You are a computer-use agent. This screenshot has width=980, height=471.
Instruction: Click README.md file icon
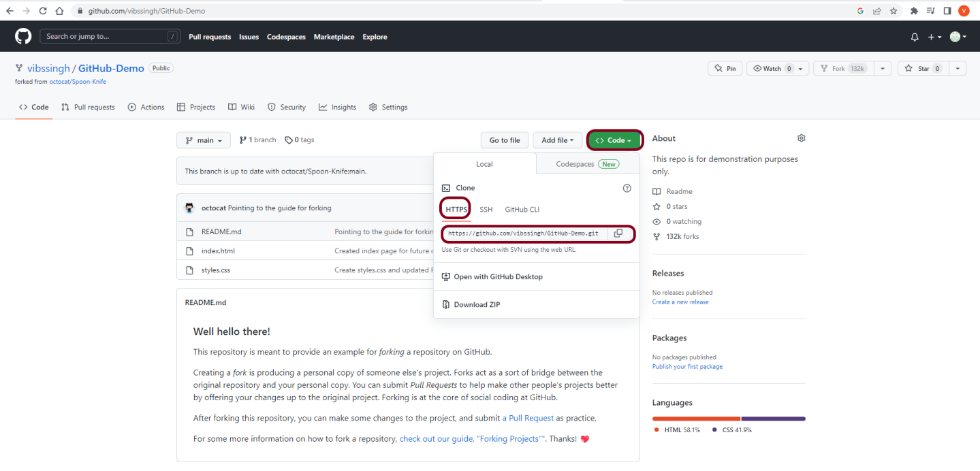tap(190, 231)
